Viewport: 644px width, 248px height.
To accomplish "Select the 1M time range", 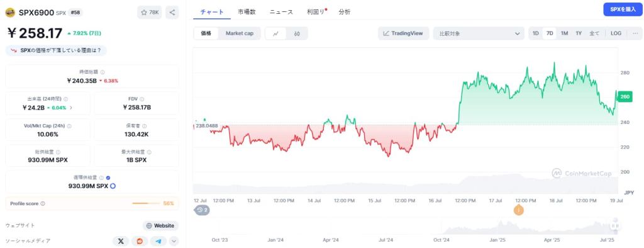I will [x=564, y=33].
